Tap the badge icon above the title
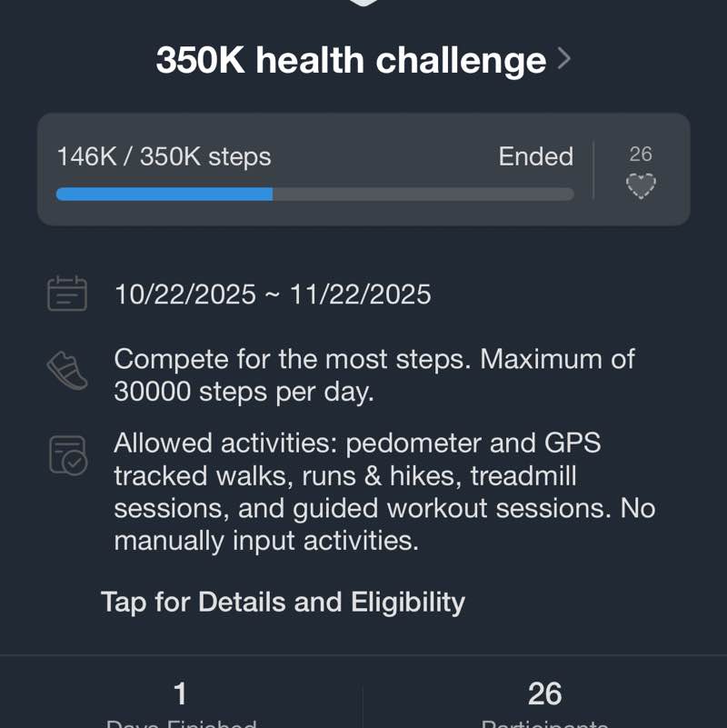Screen dimensions: 727x728 coord(363,4)
